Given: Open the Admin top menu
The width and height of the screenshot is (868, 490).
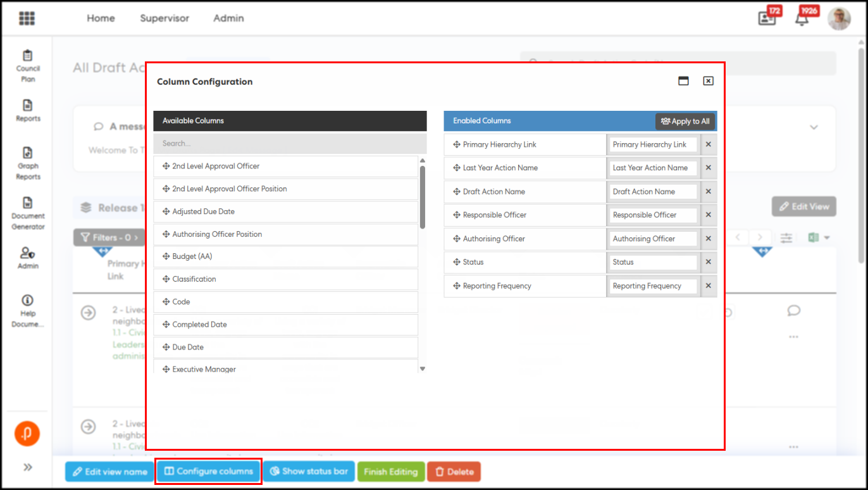Looking at the screenshot, I should pyautogui.click(x=228, y=18).
